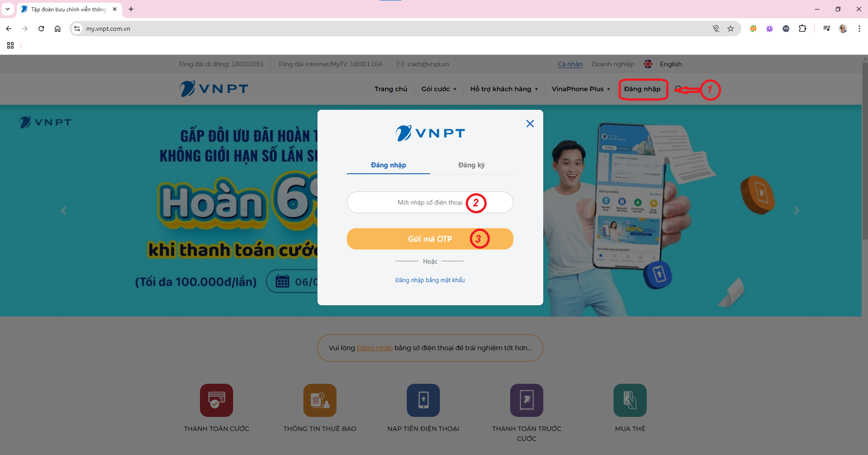This screenshot has height=455, width=868.
Task: Select the Doanh nghiệp link
Action: [613, 64]
